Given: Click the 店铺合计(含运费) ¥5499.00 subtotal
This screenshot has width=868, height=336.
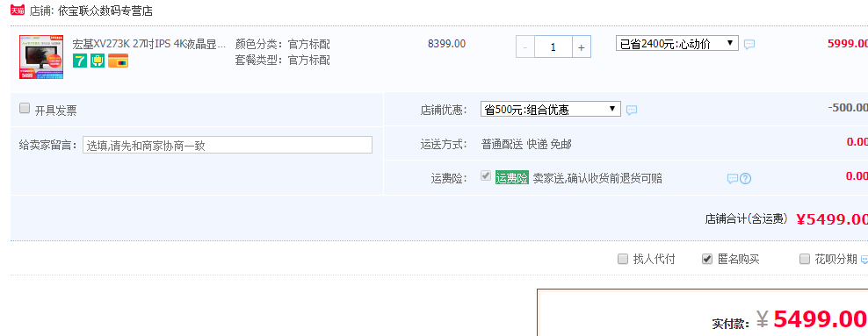Looking at the screenshot, I should (786, 219).
